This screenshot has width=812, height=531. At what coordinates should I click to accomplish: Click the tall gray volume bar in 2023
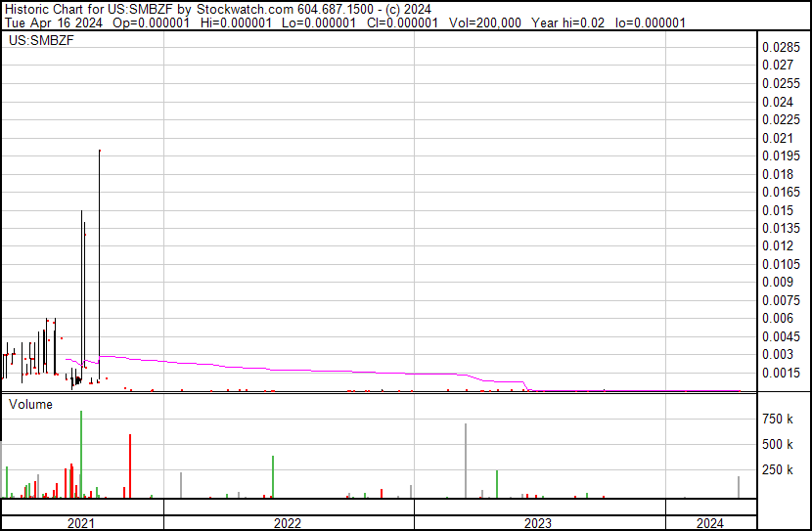click(466, 460)
